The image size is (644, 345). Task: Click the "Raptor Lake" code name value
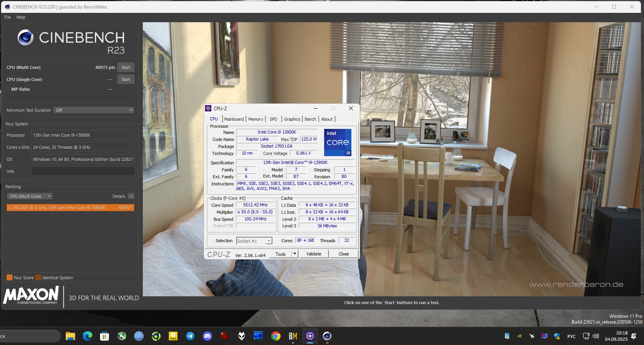tap(257, 139)
